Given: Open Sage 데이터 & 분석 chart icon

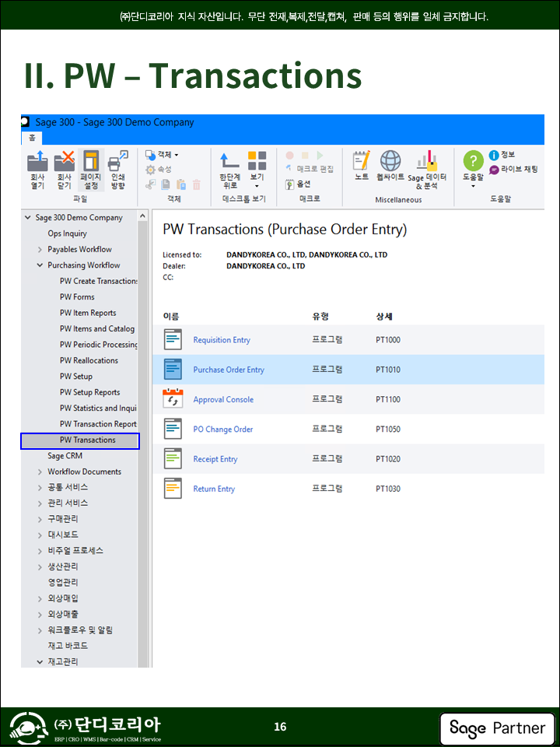Looking at the screenshot, I should coord(427,170).
